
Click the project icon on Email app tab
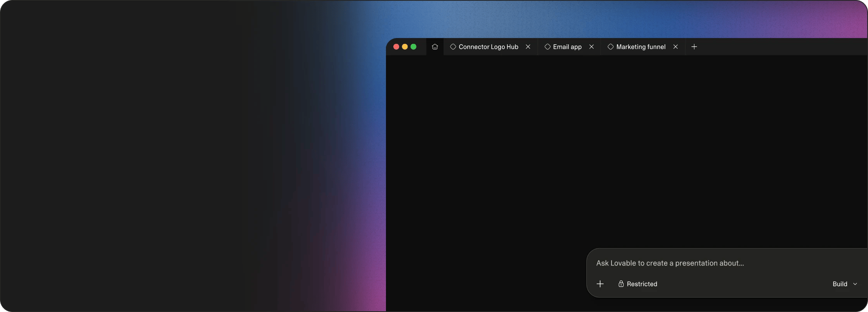548,47
